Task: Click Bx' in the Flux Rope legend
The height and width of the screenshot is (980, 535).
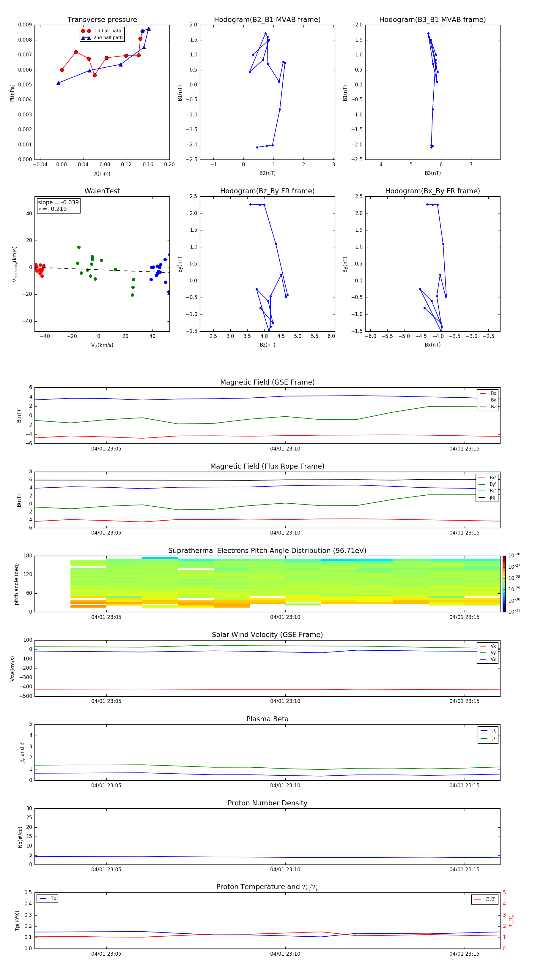Action: (487, 478)
